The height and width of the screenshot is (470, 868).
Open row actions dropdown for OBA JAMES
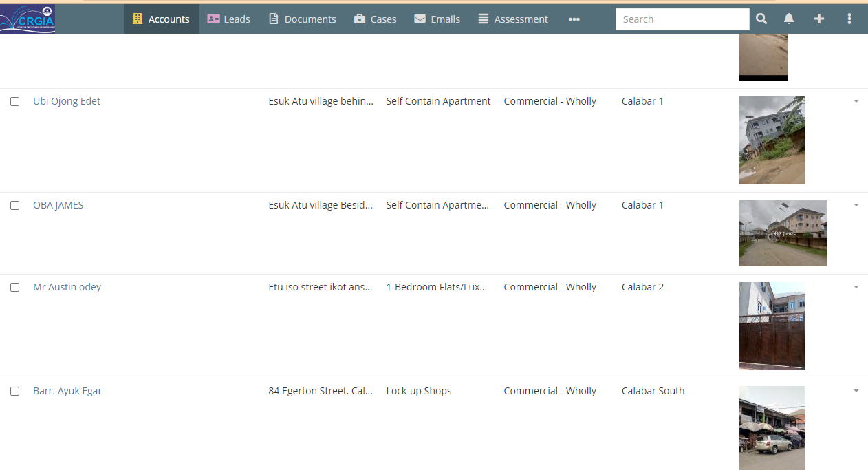(856, 205)
